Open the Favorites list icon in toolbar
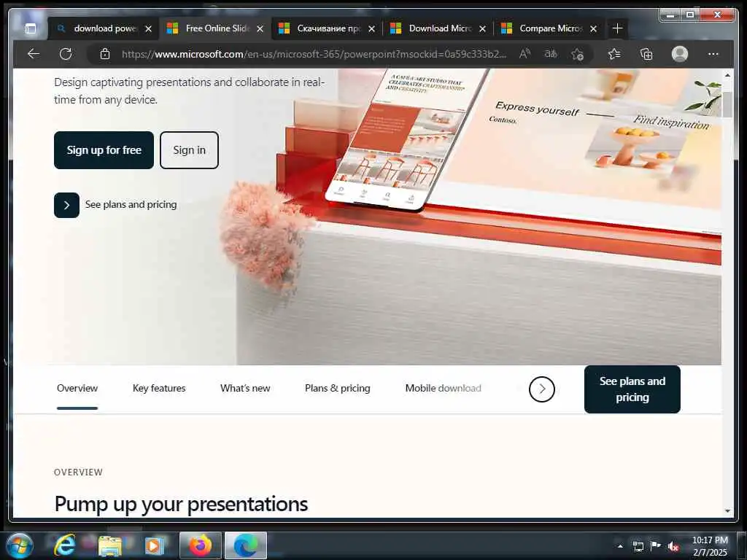Viewport: 747px width, 560px height. click(614, 54)
